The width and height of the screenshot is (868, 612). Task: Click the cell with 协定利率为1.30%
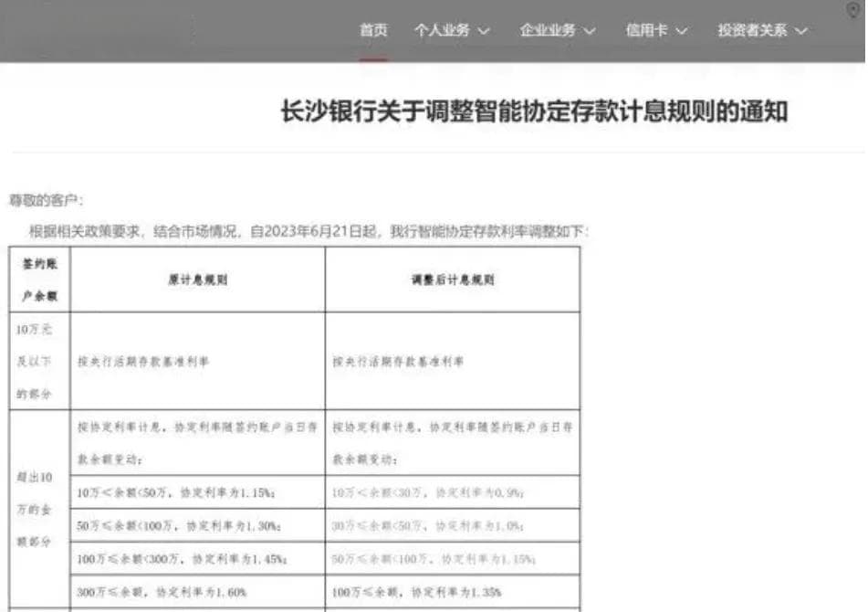tap(198, 525)
